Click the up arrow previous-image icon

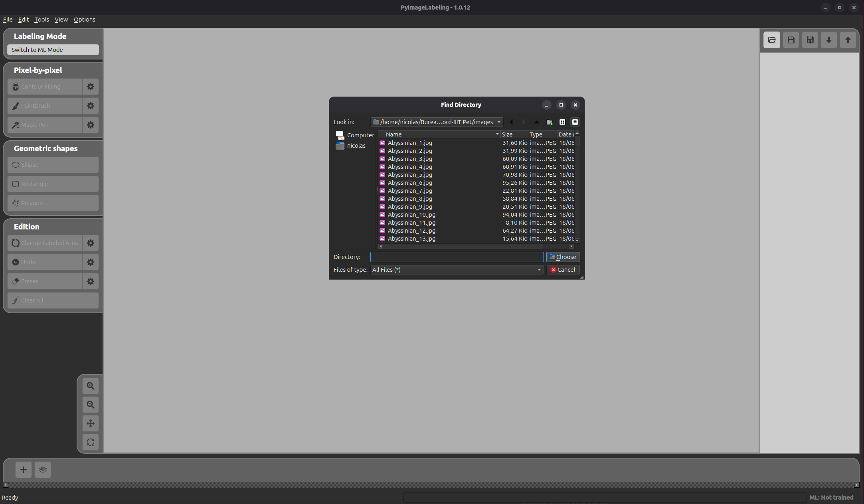(848, 40)
